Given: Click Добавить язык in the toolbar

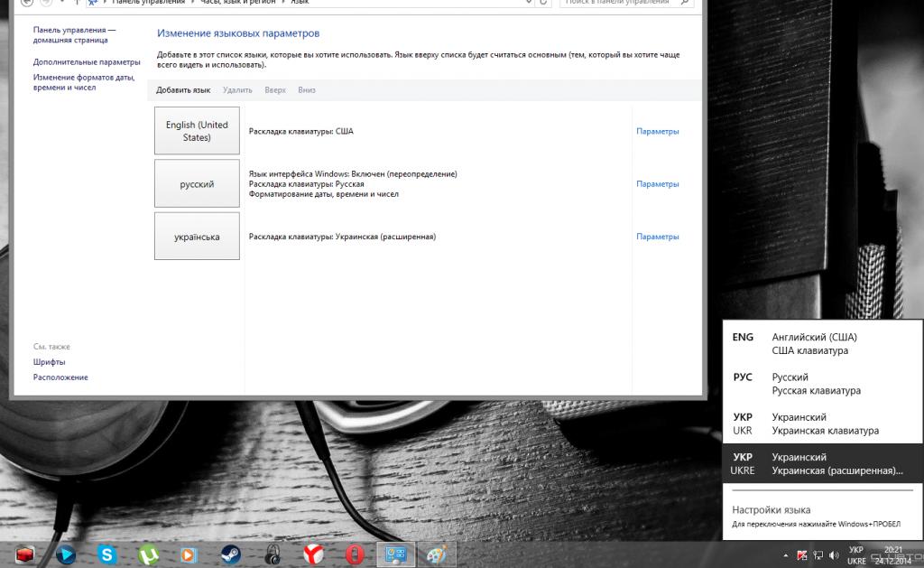Looking at the screenshot, I should (183, 90).
